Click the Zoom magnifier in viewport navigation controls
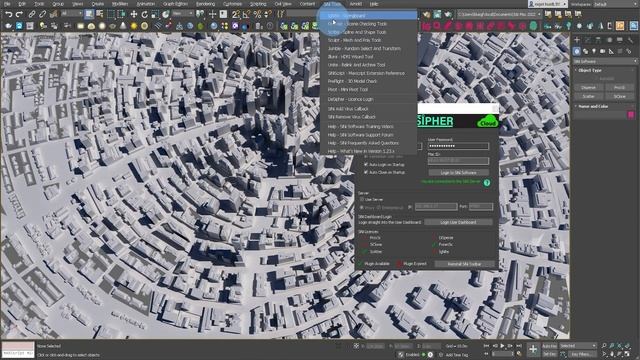The image size is (640, 360). coord(604,346)
